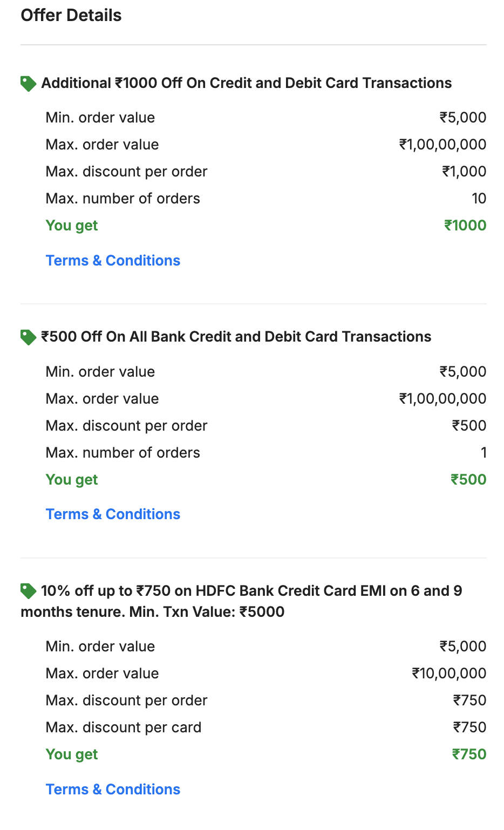
Task: Open Terms & Conditions for the ₹500 Off offer
Action: [113, 514]
